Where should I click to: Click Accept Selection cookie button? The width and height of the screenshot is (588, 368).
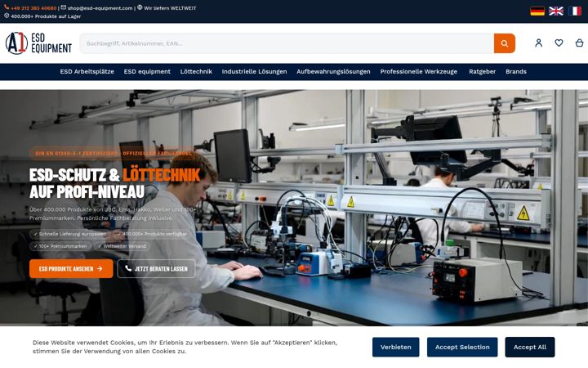462,347
